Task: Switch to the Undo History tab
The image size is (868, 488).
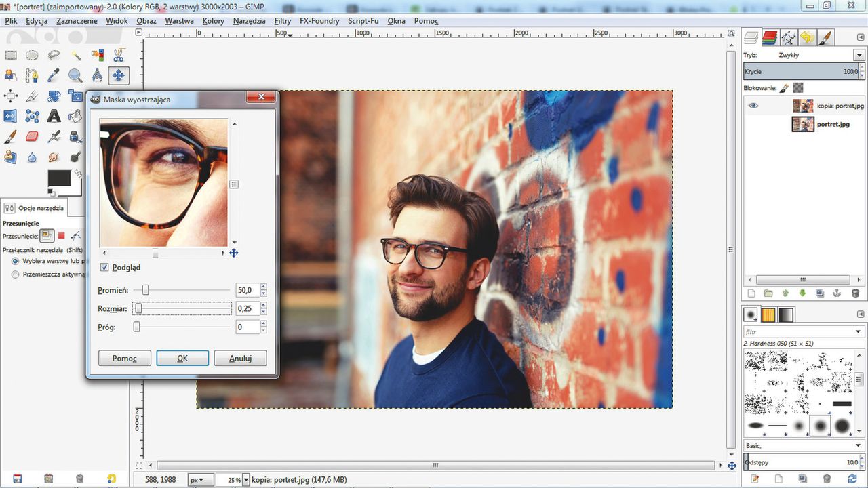Action: pyautogui.click(x=806, y=37)
